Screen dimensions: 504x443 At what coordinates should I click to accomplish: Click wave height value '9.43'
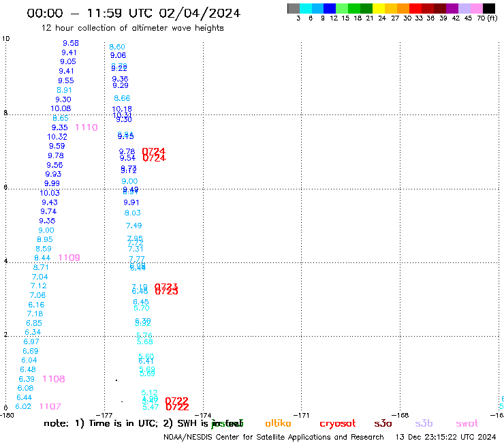coord(50,202)
